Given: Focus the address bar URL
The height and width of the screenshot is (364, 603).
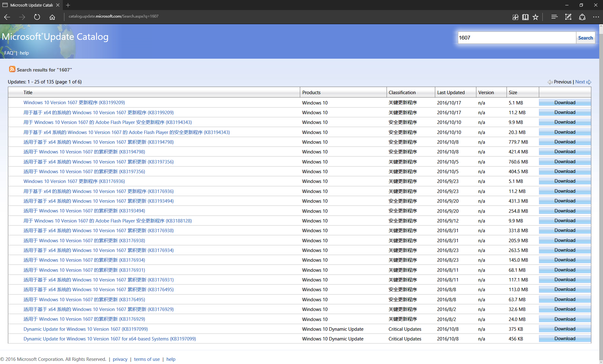Looking at the screenshot, I should [x=113, y=16].
